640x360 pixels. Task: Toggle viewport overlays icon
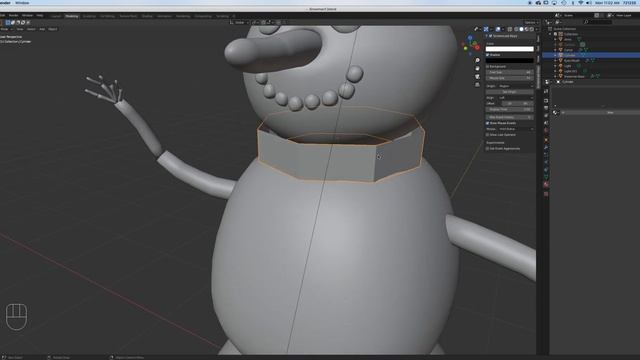(498, 29)
